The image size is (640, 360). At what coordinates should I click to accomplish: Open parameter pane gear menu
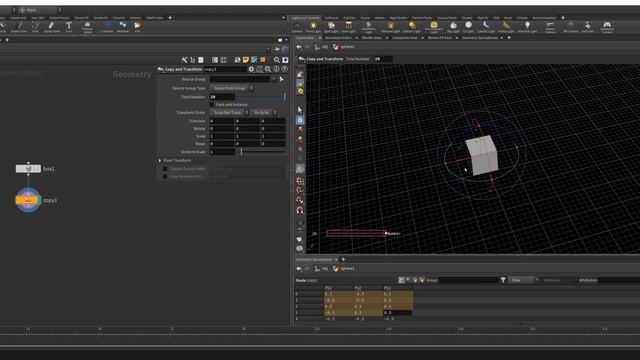pos(251,69)
